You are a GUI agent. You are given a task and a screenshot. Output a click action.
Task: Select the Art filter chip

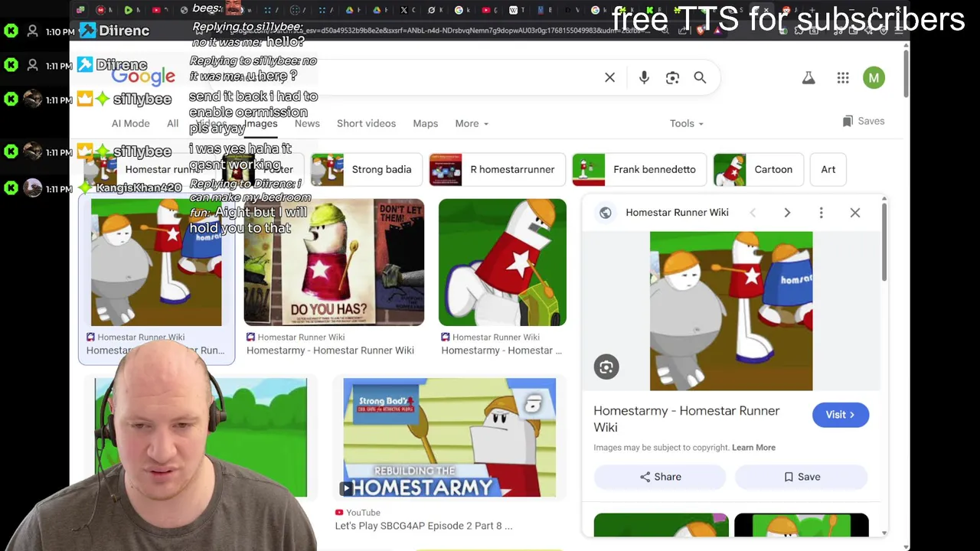(828, 169)
